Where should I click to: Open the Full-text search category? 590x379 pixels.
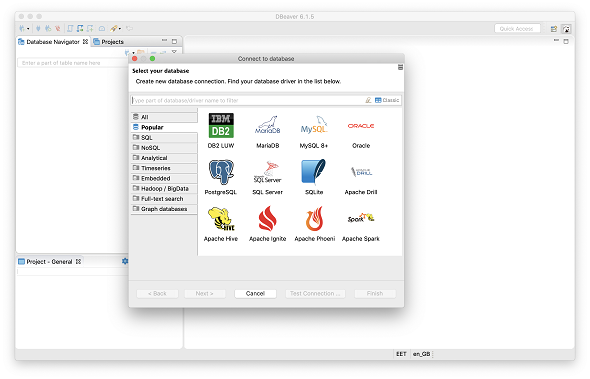(164, 198)
